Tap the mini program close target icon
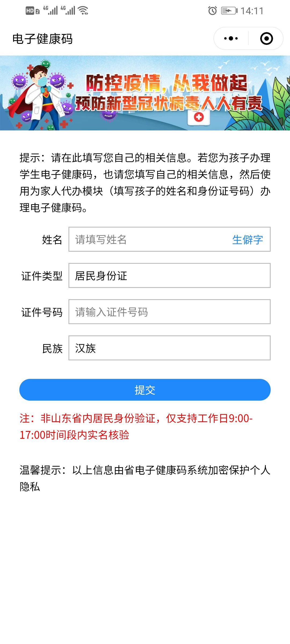Viewport: 290px width, 644px height. (266, 38)
